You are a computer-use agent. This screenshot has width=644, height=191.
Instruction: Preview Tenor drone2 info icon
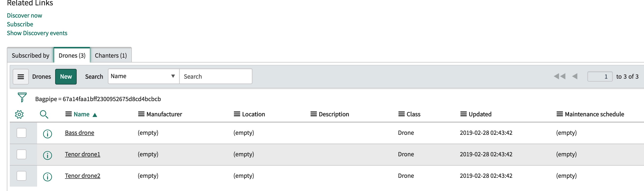[x=48, y=177]
